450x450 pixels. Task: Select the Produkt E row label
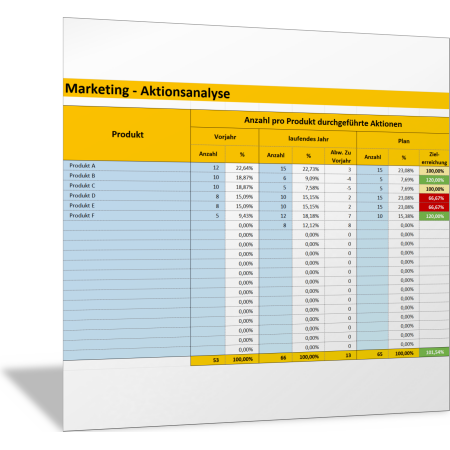pyautogui.click(x=82, y=205)
